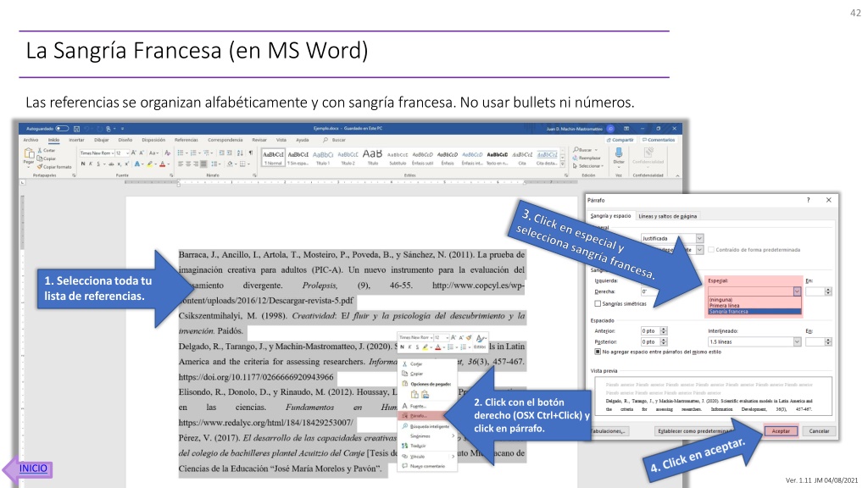The width and height of the screenshot is (868, 488).
Task: Toggle the paragraph marks ¶ icon
Action: [x=251, y=153]
